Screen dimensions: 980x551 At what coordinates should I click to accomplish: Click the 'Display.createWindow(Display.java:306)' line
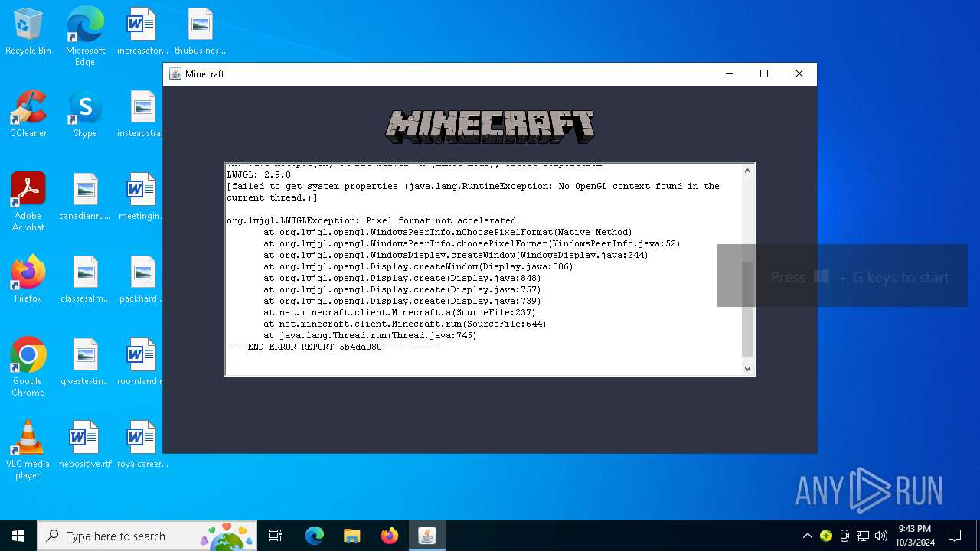[419, 266]
